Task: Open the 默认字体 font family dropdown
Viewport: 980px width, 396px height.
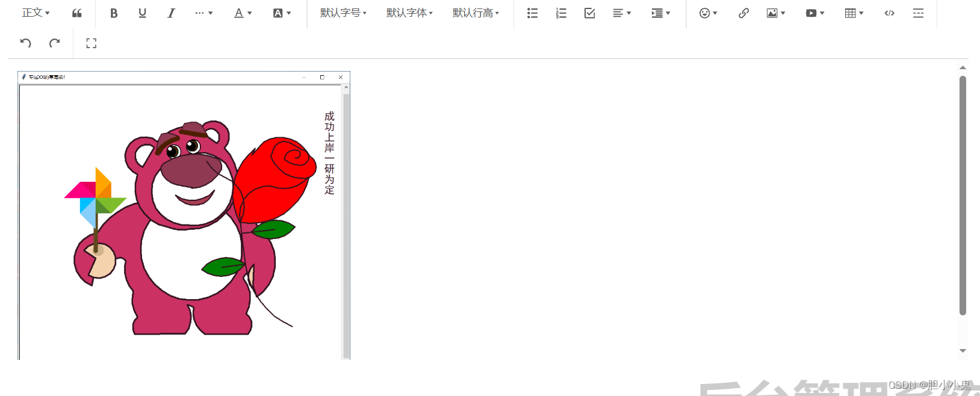Action: (x=409, y=13)
